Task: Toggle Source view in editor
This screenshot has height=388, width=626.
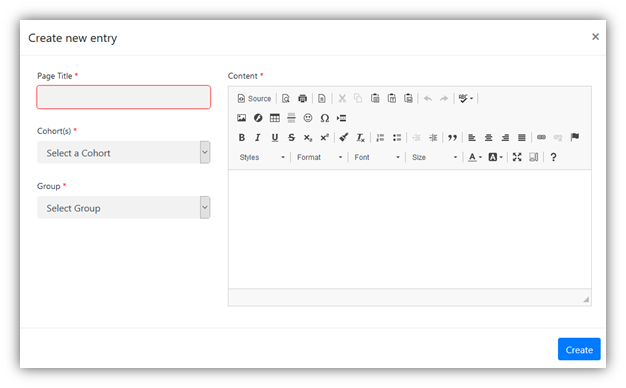Action: [254, 99]
